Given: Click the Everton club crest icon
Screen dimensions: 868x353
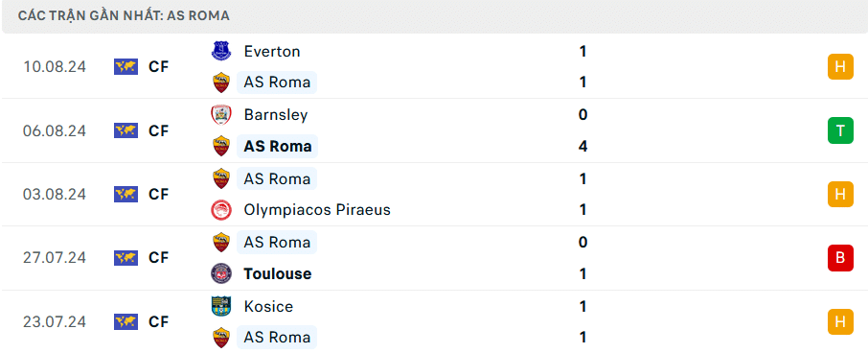Looking at the screenshot, I should (x=221, y=51).
